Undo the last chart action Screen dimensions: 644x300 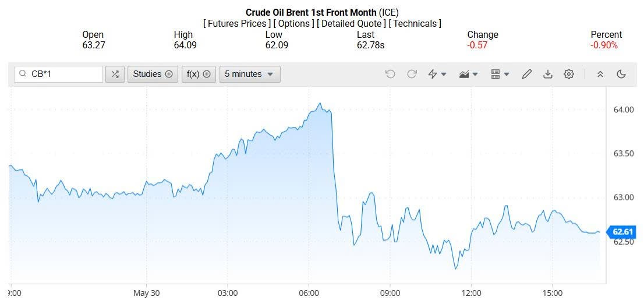[390, 74]
